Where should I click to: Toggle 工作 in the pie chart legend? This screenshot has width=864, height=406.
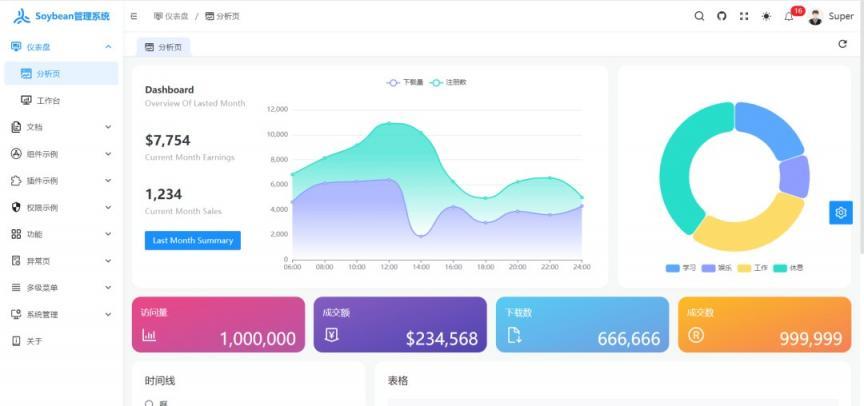pos(753,268)
